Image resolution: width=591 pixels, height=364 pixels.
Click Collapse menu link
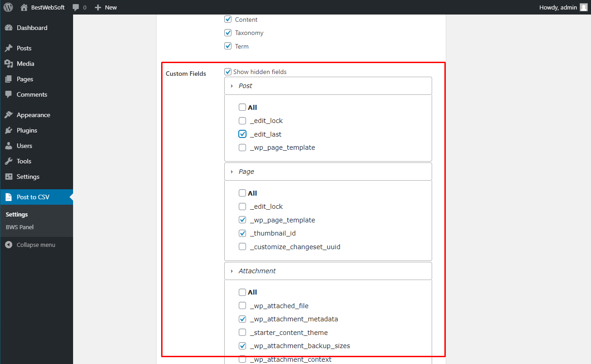pyautogui.click(x=36, y=245)
